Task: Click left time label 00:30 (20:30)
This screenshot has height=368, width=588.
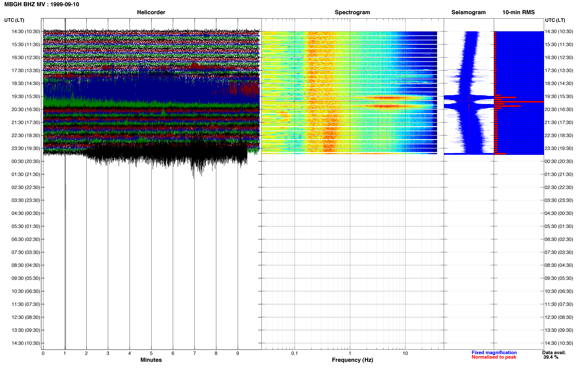Action: click(x=26, y=161)
